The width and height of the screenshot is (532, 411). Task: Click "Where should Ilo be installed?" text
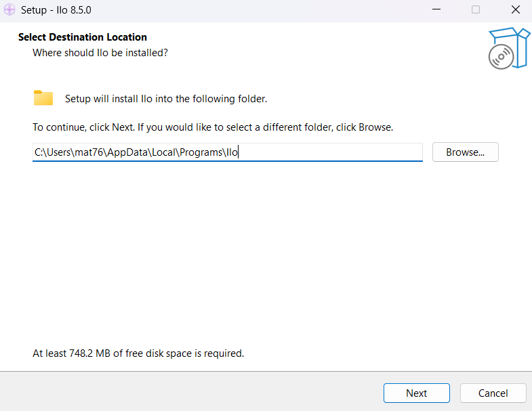(x=100, y=53)
